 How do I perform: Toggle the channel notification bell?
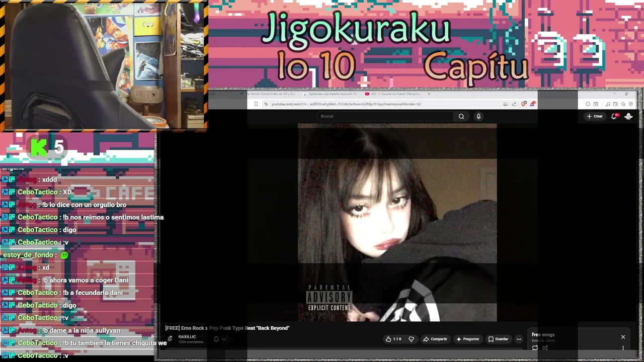point(216,339)
